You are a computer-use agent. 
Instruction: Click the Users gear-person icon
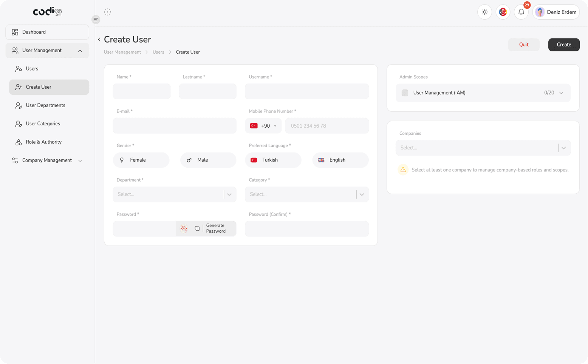pyautogui.click(x=19, y=69)
